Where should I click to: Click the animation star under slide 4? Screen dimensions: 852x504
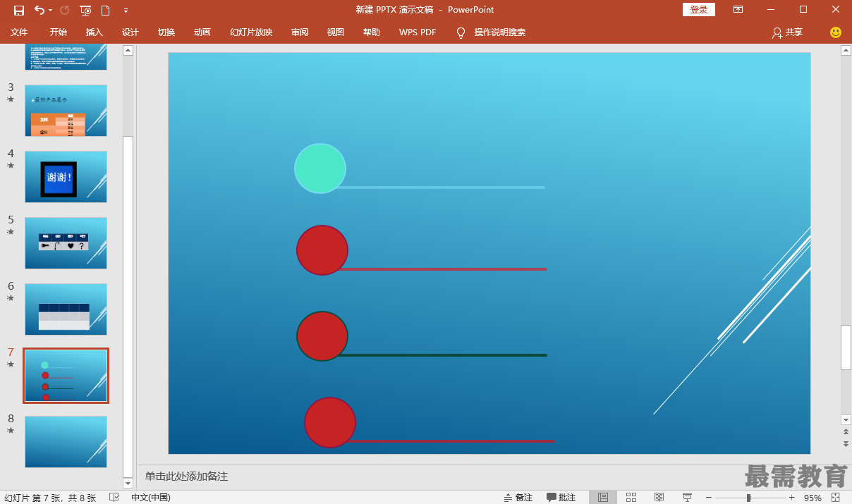tap(11, 166)
